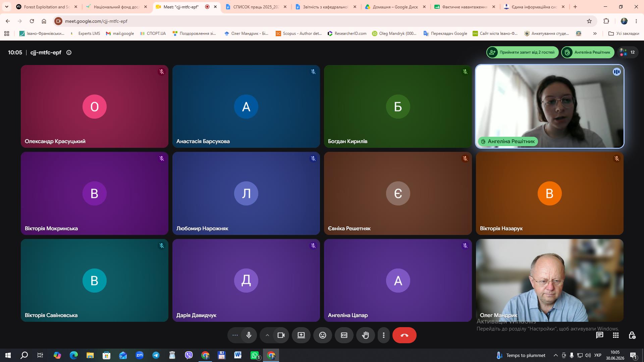644x362 pixels.
Task: Select Ангеліна Решітник's video tile
Action: 549,106
